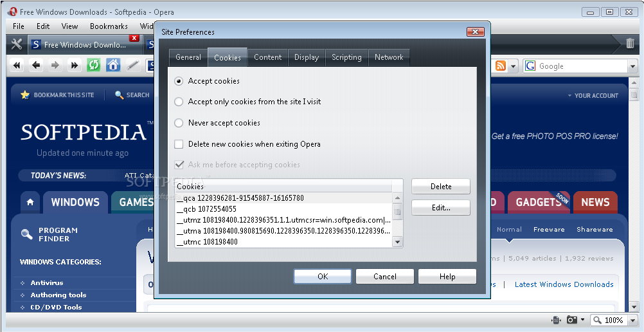Image resolution: width=644 pixels, height=332 pixels.
Task: Click the cookie list scrollbar thumb
Action: (397, 212)
